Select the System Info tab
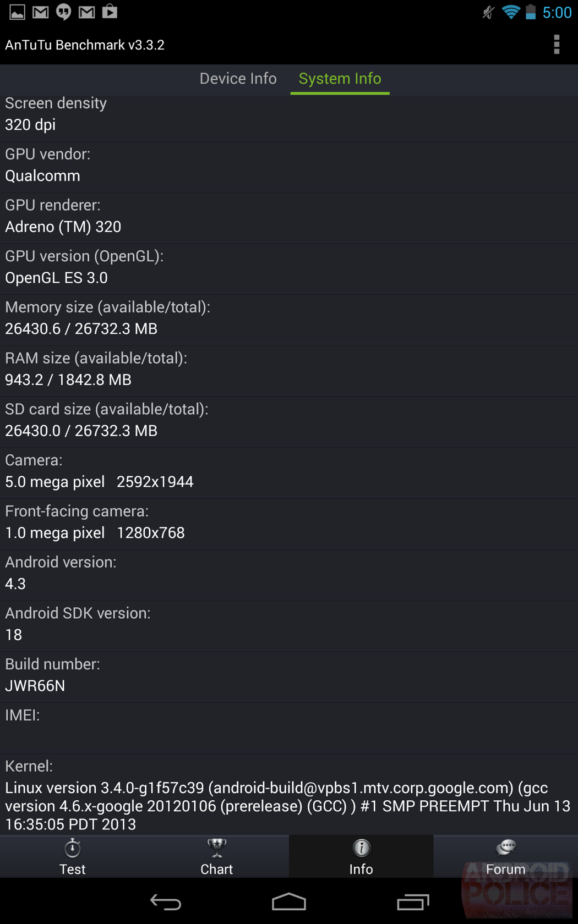Screen dimensions: 578x924 [x=340, y=79]
